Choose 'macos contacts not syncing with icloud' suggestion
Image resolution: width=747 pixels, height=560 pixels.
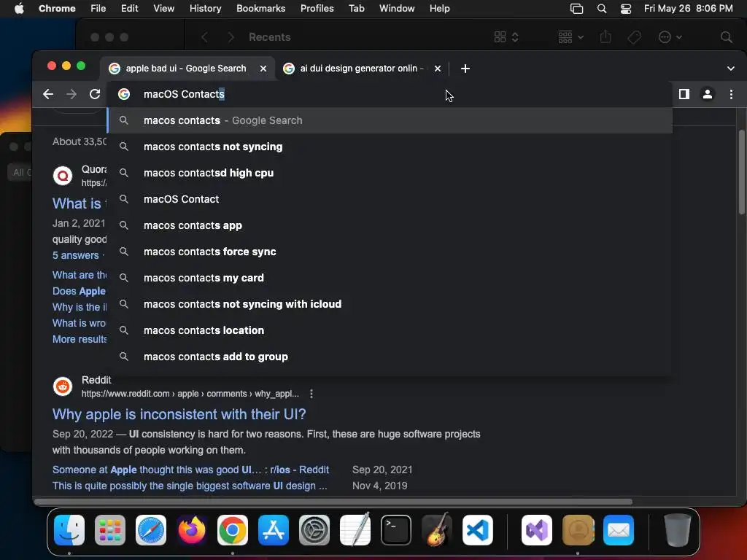click(390, 304)
